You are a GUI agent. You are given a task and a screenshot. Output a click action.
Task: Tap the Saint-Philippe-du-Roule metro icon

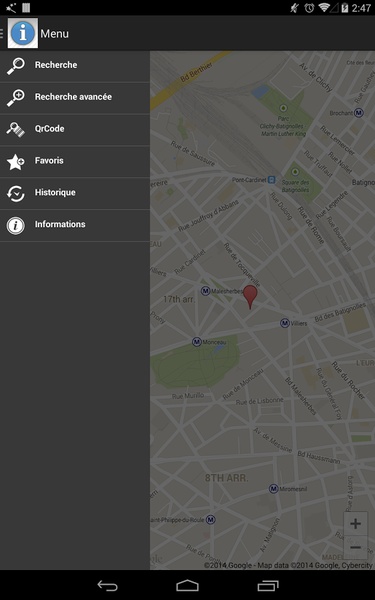tap(210, 520)
